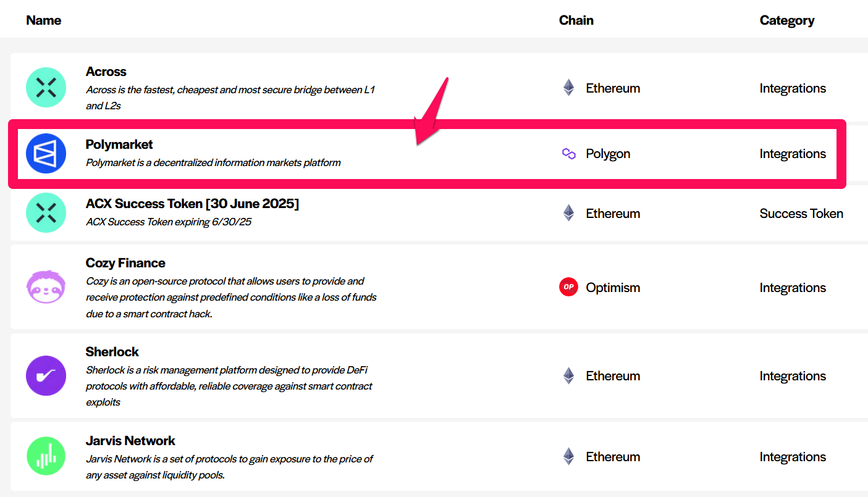Open ACX Success Token [30 June 2025]
The image size is (868, 497).
[x=192, y=204]
